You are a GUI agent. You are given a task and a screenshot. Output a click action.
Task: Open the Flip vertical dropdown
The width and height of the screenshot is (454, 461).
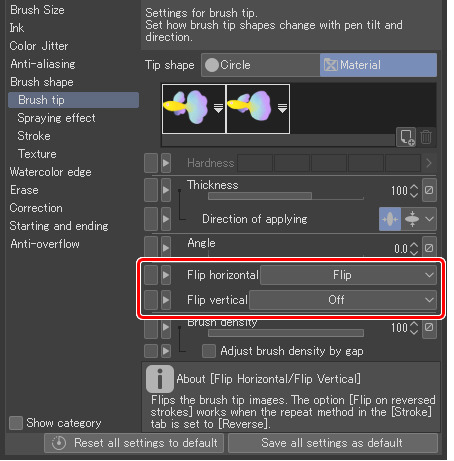[343, 300]
